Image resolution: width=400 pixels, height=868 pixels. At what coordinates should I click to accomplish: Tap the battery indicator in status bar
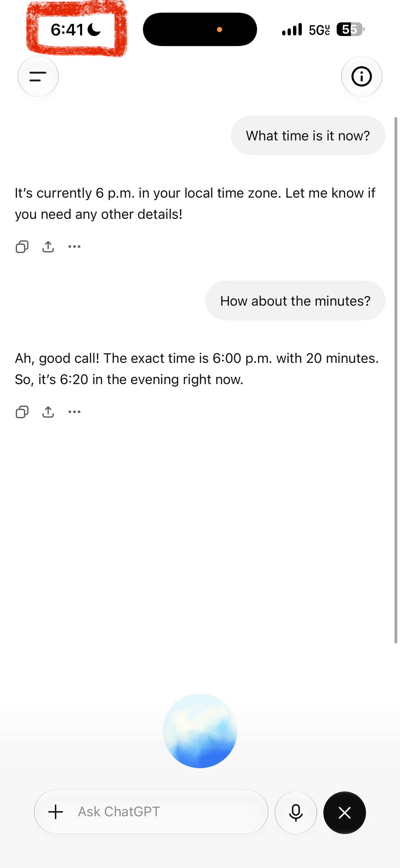(350, 29)
